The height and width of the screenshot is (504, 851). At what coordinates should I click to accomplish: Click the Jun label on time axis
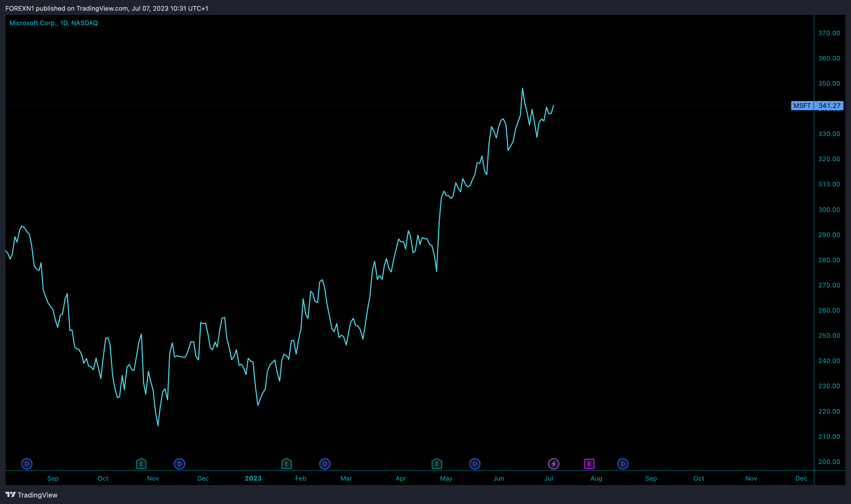(x=498, y=478)
